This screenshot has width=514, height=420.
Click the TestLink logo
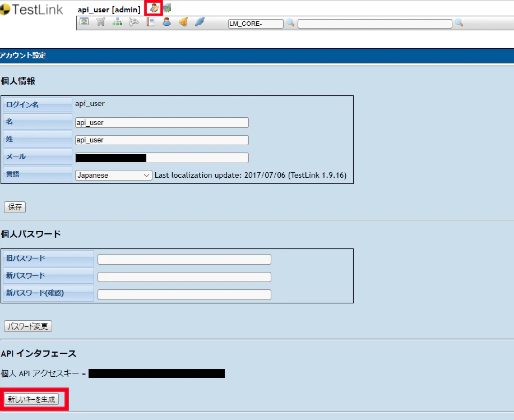(x=31, y=9)
